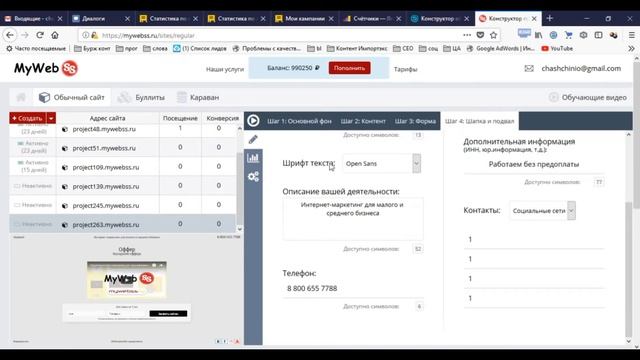The width and height of the screenshot is (640, 360).
Task: Click the chashchinio@gmail.com account link
Action: 581,69
